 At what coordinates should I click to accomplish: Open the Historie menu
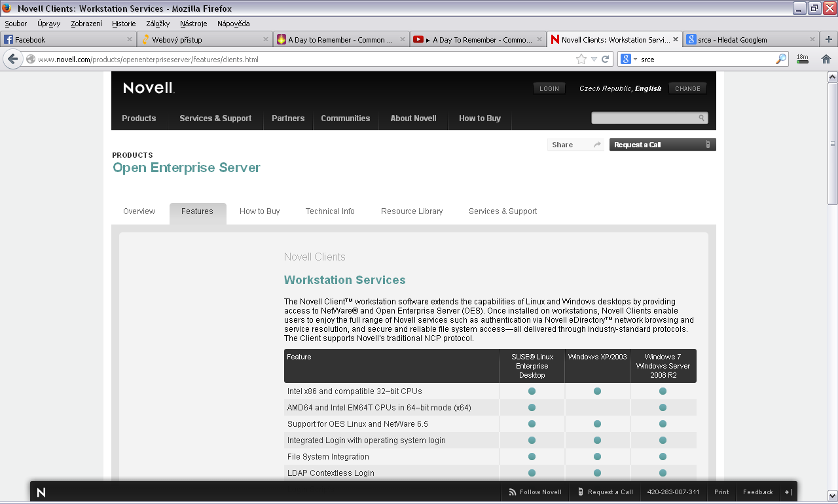pos(124,24)
